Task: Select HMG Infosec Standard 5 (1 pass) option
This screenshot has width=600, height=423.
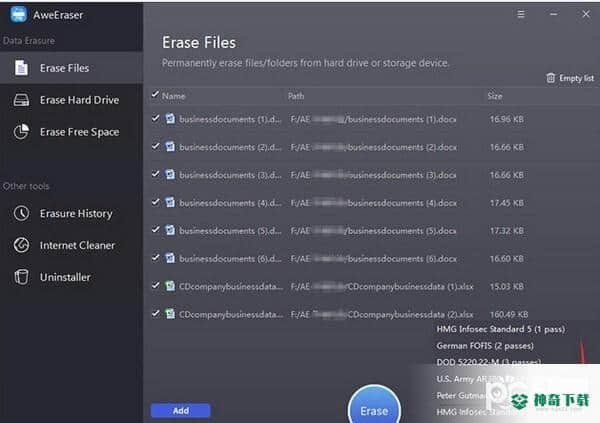Action: (501, 329)
